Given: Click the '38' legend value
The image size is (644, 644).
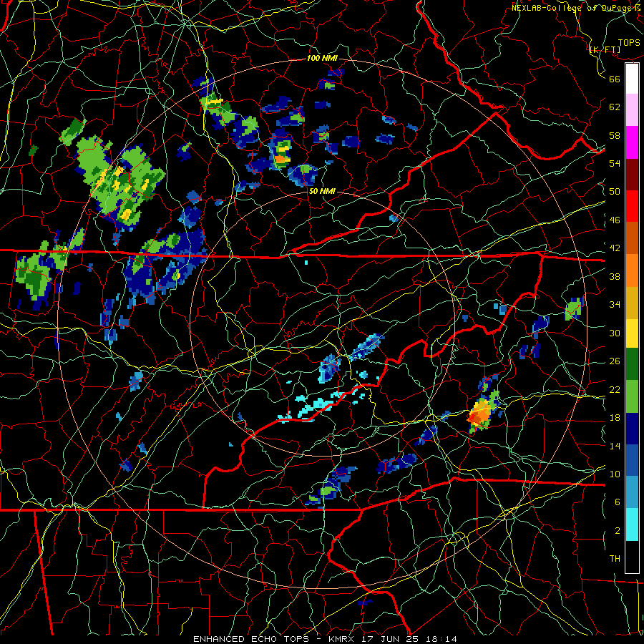Looking at the screenshot, I should point(615,276).
